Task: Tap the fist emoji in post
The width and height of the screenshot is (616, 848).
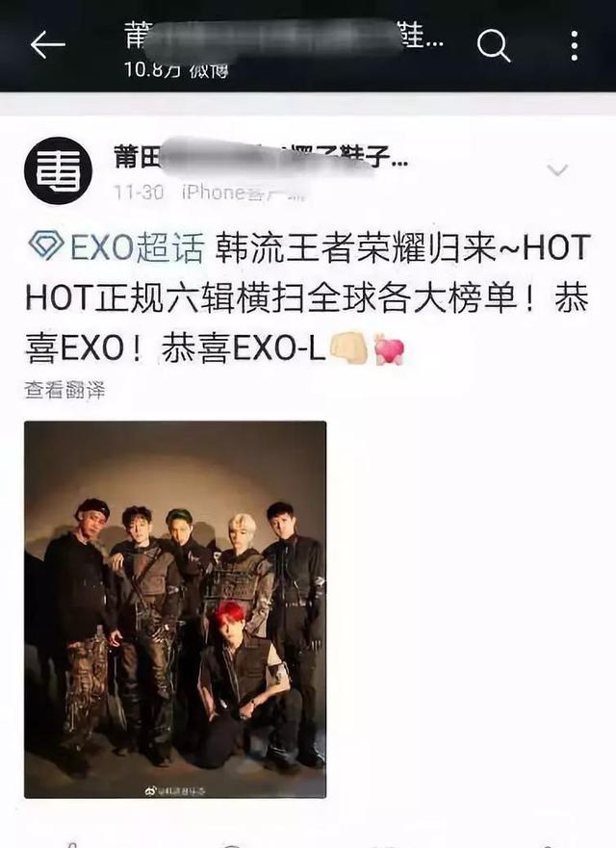Action: tap(348, 348)
